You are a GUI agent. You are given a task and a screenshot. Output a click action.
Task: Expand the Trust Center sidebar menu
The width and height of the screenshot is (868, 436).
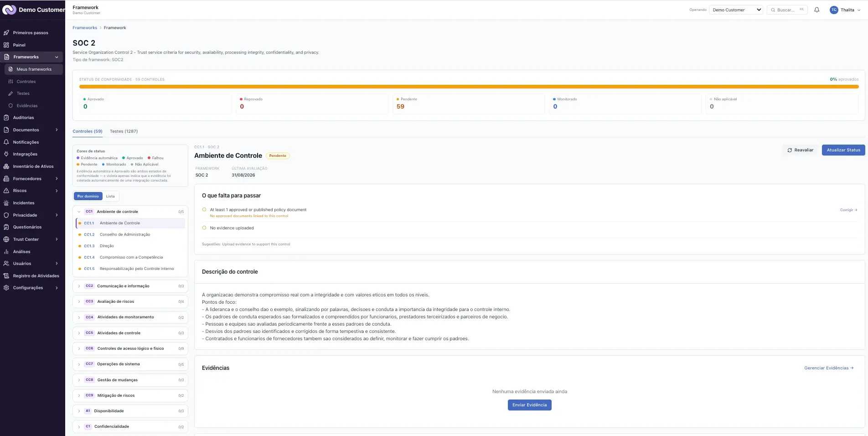32,239
